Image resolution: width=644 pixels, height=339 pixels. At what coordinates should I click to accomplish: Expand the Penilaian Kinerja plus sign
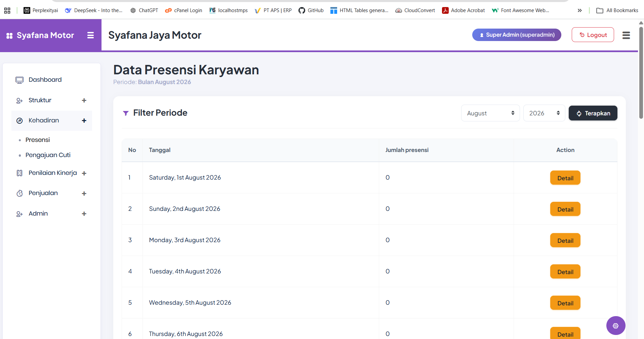coord(84,173)
